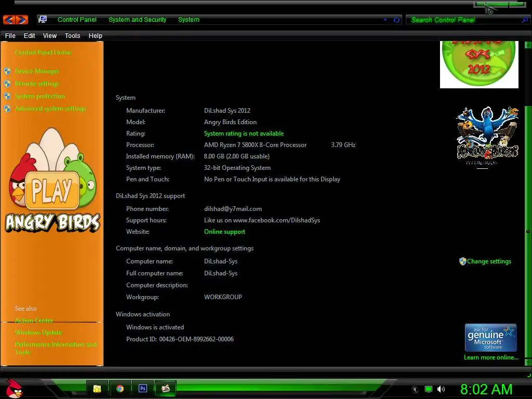Show hidden tray icons arrow
The image size is (532, 399).
[415, 390]
